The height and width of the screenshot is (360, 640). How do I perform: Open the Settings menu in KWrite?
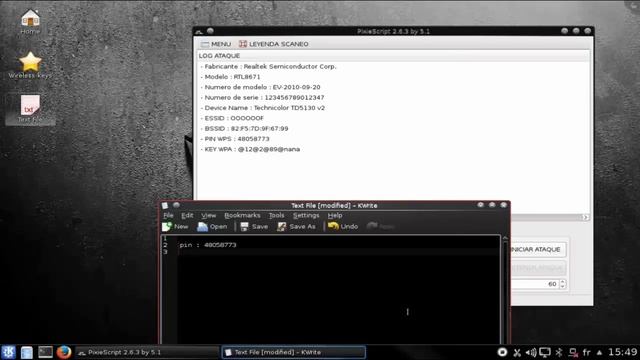pos(306,216)
